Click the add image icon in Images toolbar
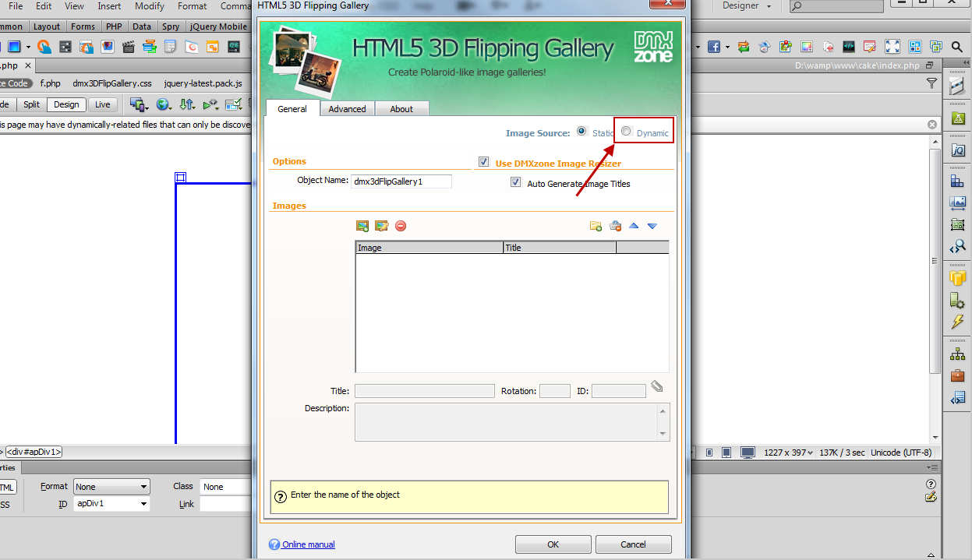The width and height of the screenshot is (972, 560). tap(362, 226)
